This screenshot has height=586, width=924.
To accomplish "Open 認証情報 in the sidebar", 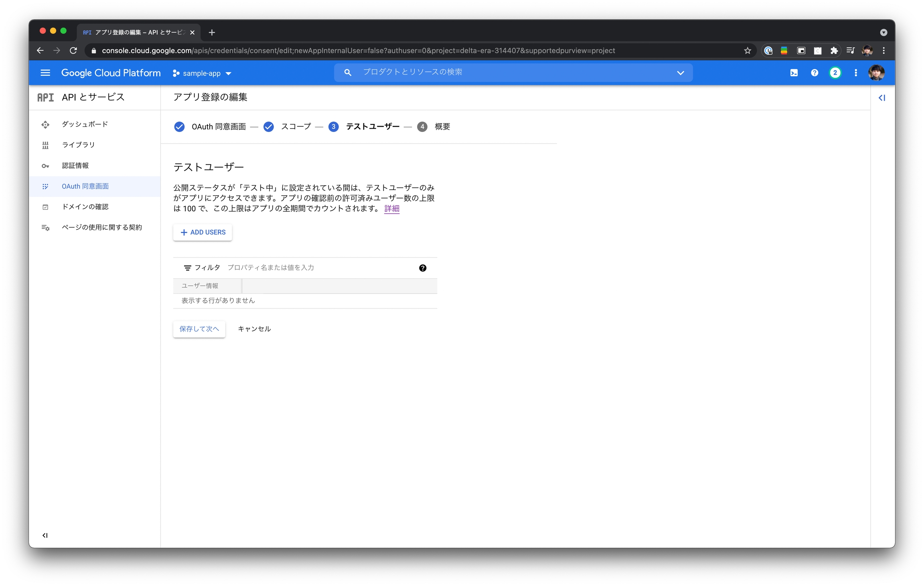I will (75, 166).
